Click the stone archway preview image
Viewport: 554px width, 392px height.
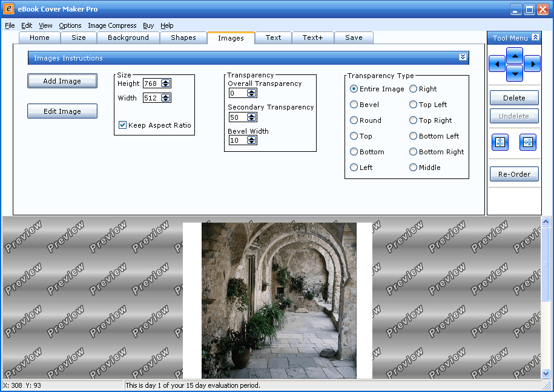(278, 300)
